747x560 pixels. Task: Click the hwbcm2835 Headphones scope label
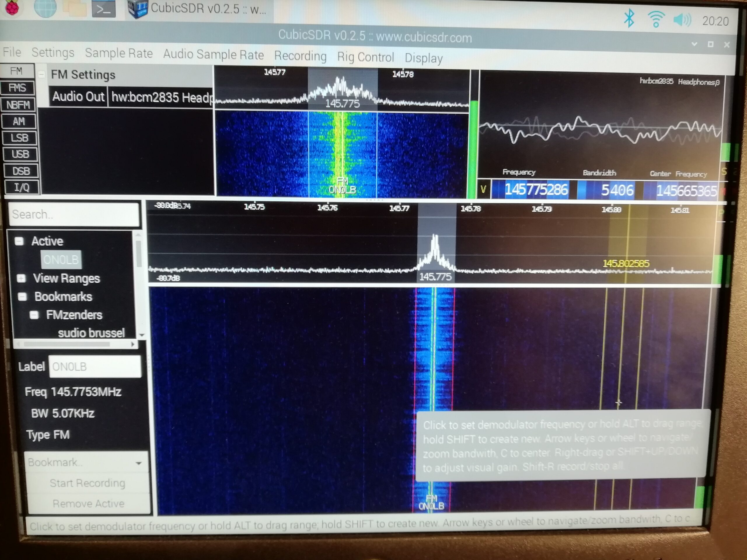point(680,81)
